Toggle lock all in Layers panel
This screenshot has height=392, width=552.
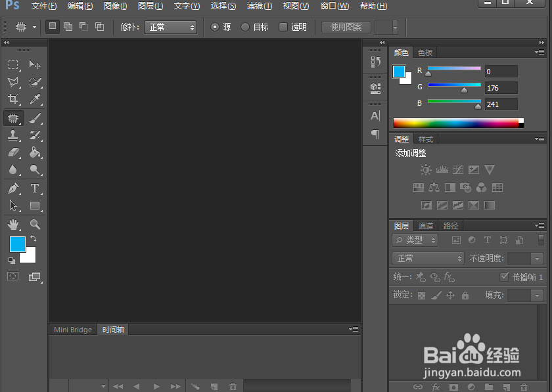(465, 295)
